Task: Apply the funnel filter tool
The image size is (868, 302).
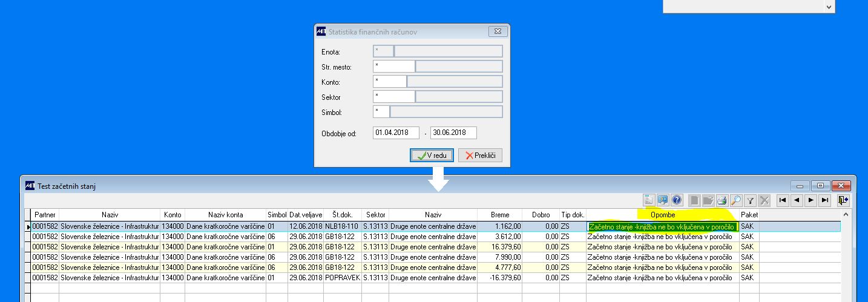Action: tap(751, 200)
